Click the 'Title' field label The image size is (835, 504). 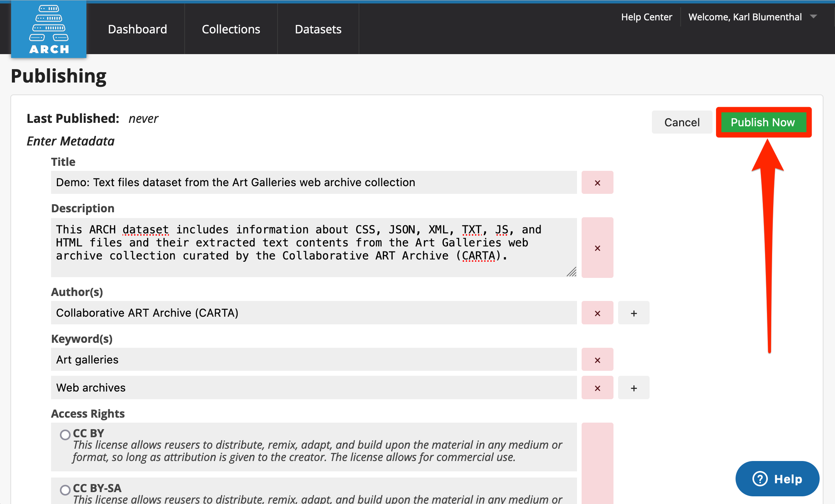pyautogui.click(x=63, y=162)
